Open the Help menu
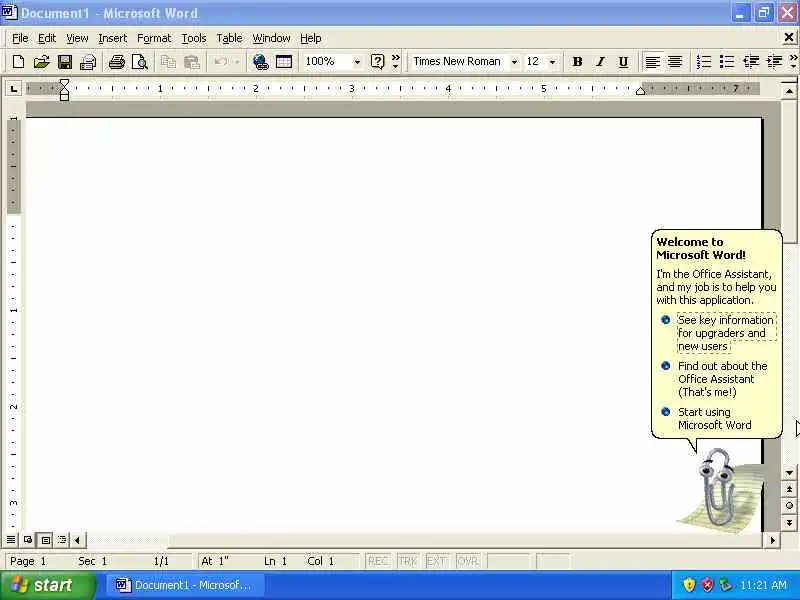Image resolution: width=800 pixels, height=600 pixels. point(311,38)
